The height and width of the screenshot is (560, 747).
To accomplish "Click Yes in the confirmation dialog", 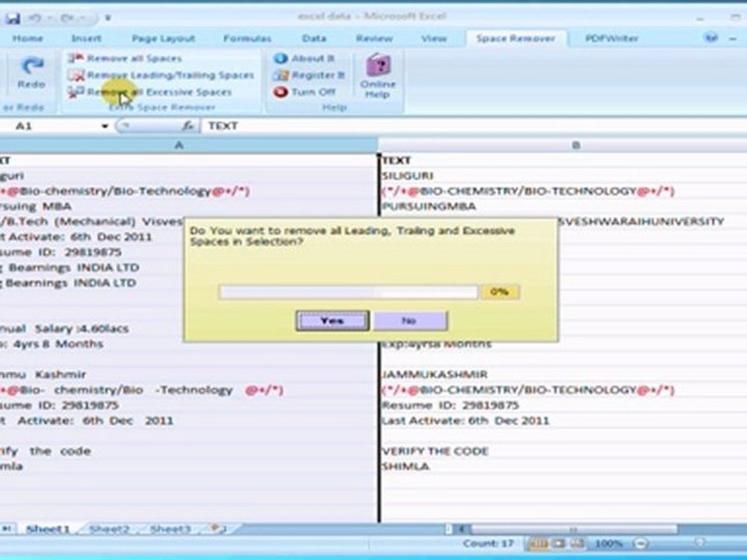I will click(x=332, y=320).
